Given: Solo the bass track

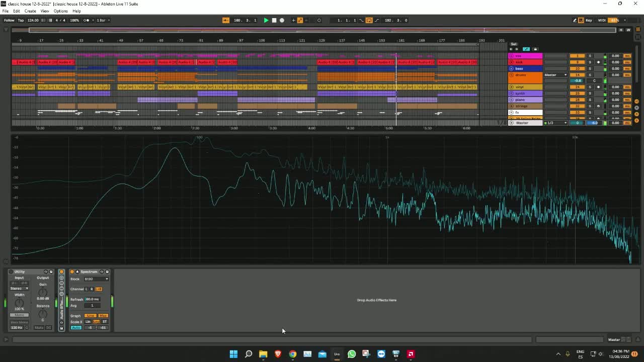Looking at the screenshot, I should click(x=590, y=68).
